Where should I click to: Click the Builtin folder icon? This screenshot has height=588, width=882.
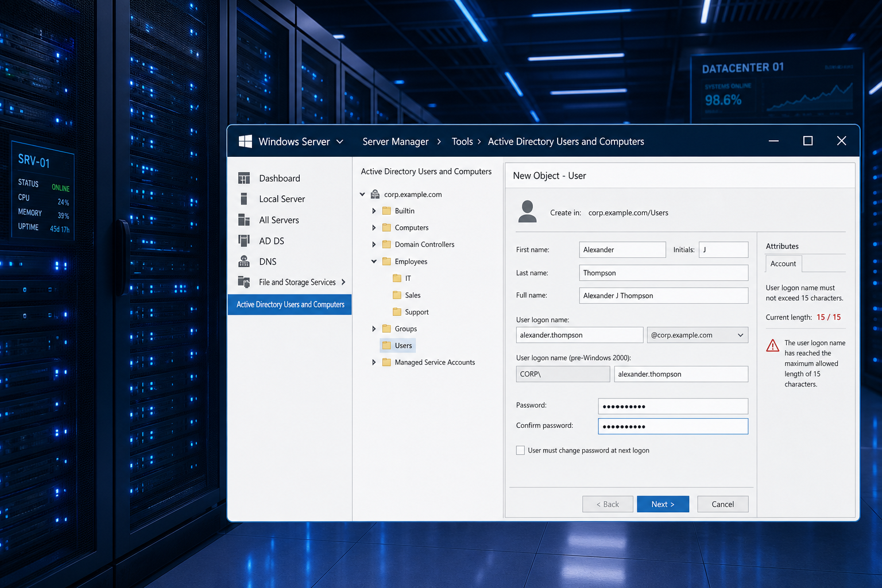click(x=386, y=211)
